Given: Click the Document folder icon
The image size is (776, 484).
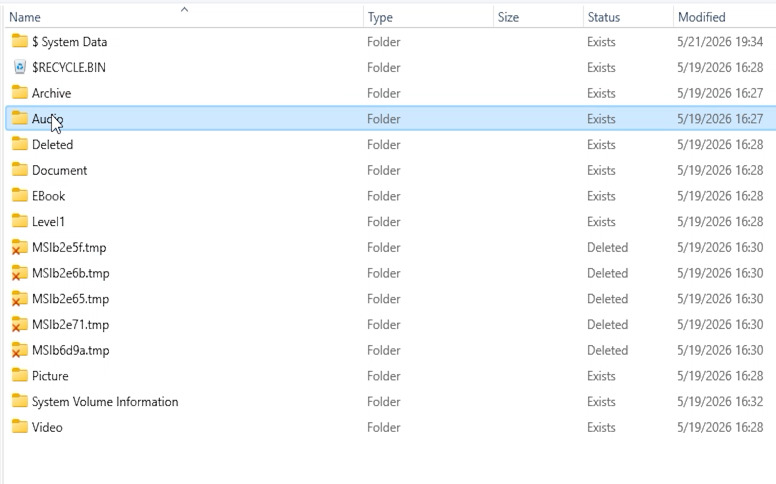Looking at the screenshot, I should [19, 170].
